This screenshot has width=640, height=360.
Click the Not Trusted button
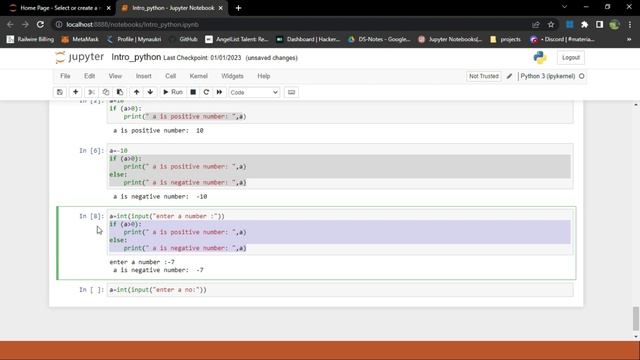point(484,76)
